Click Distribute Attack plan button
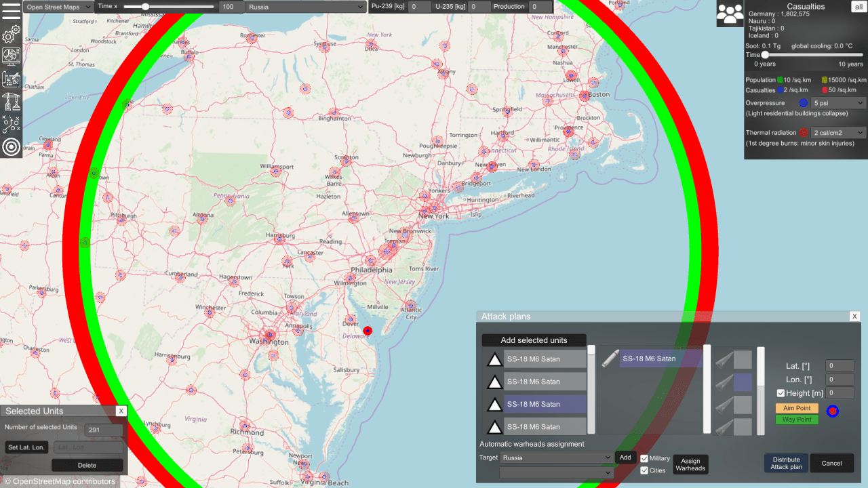This screenshot has width=868, height=488. click(x=786, y=464)
